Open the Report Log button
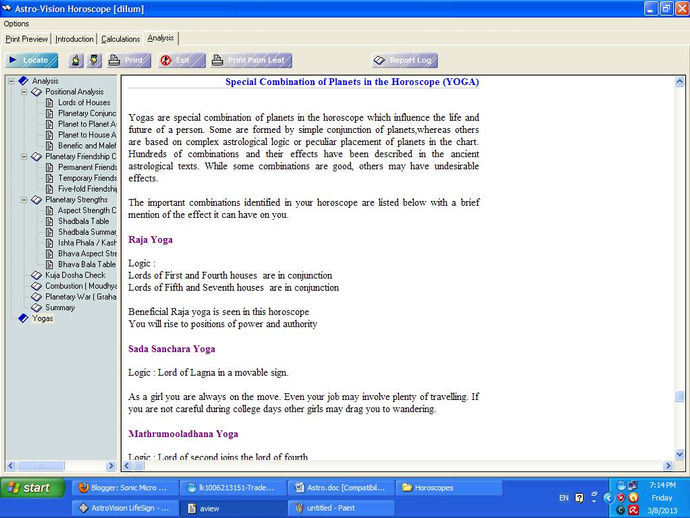The height and width of the screenshot is (518, 690). point(405,60)
